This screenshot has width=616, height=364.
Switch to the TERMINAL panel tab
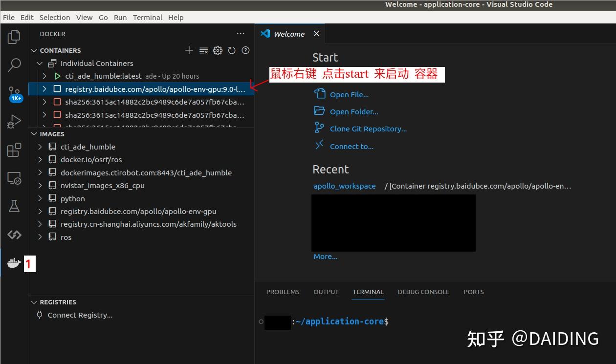(x=368, y=292)
